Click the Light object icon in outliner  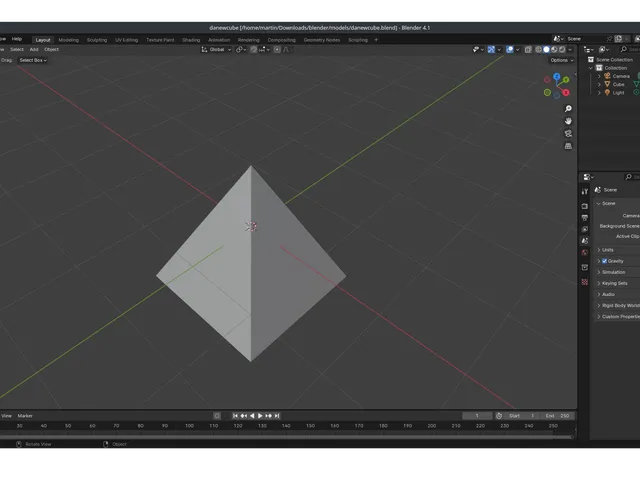click(x=607, y=93)
